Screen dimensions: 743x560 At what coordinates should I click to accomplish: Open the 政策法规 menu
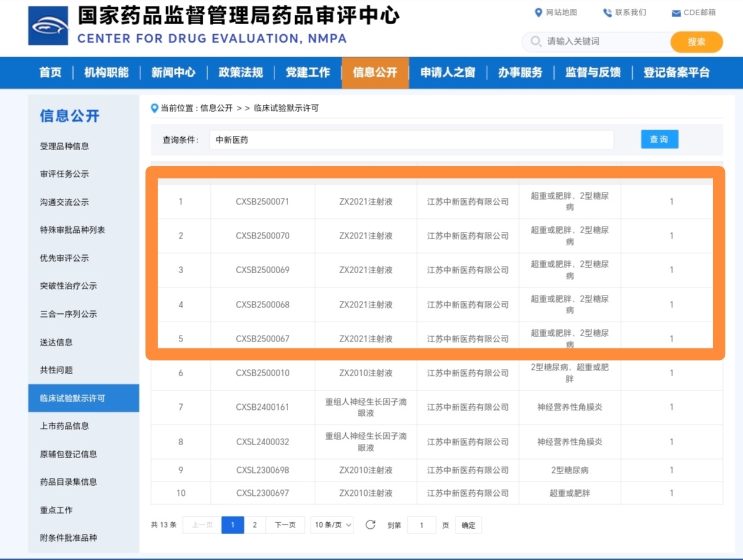[x=240, y=72]
